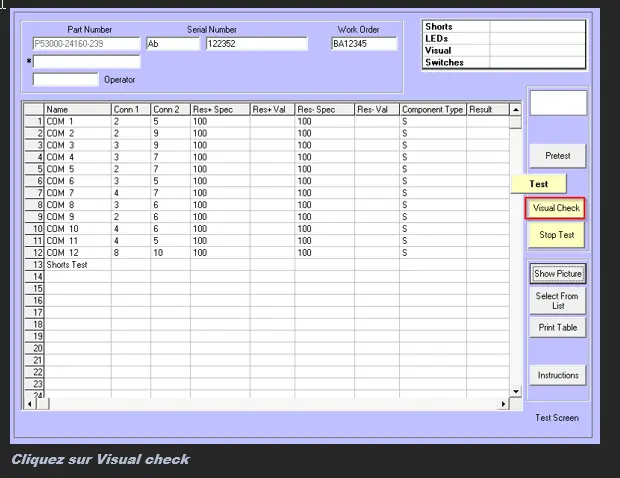Click the empty field marked with asterisk

[86, 61]
